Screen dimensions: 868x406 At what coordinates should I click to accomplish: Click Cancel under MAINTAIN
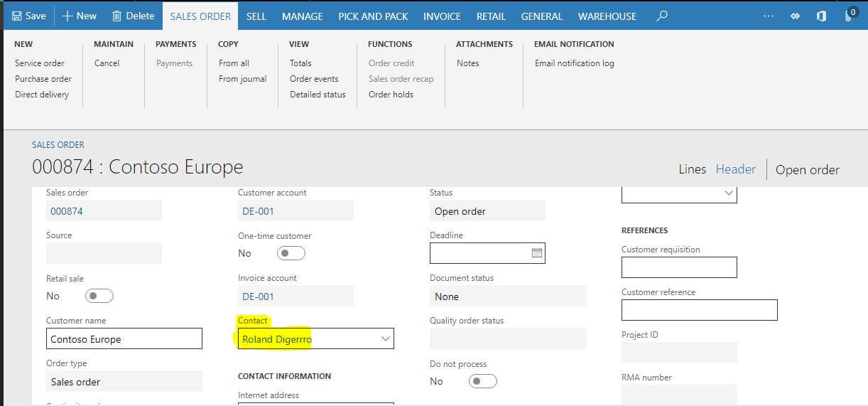pos(107,63)
